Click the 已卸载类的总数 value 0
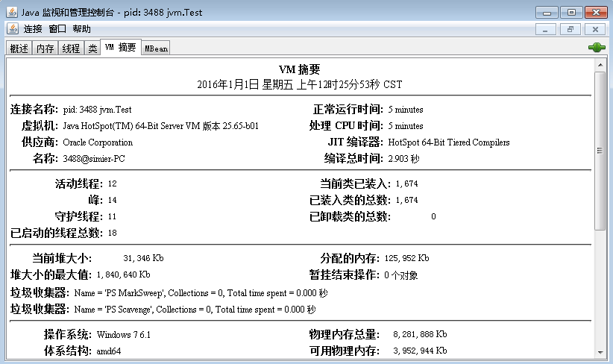613x364 pixels. click(433, 216)
